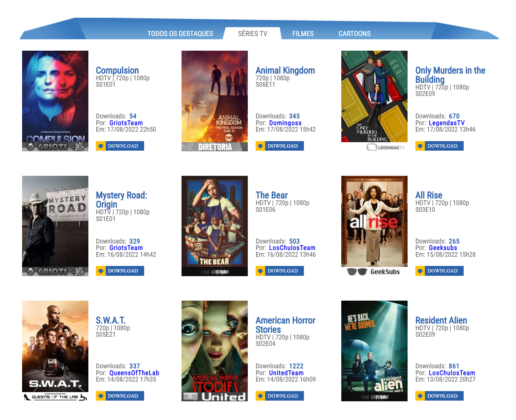Click the Animal Kingdom poster thumbnail

tap(214, 101)
